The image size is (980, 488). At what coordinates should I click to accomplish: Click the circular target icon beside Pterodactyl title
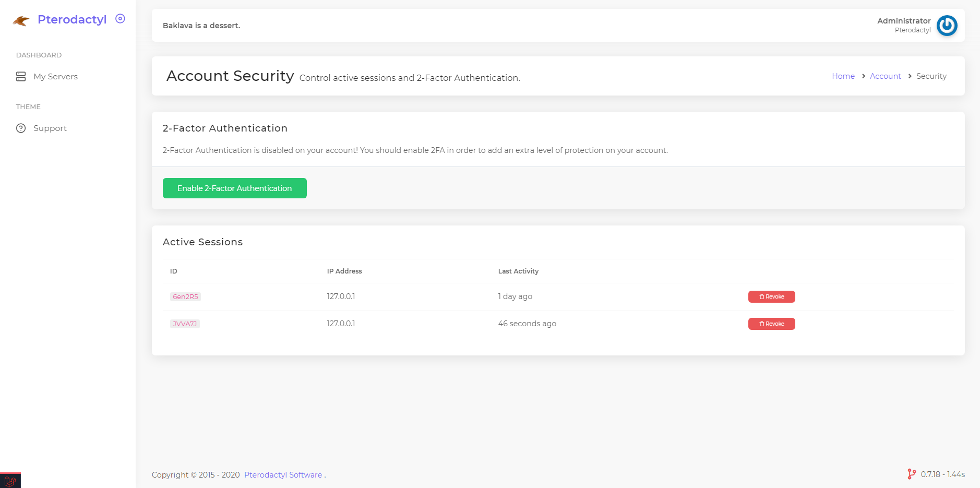(x=120, y=19)
